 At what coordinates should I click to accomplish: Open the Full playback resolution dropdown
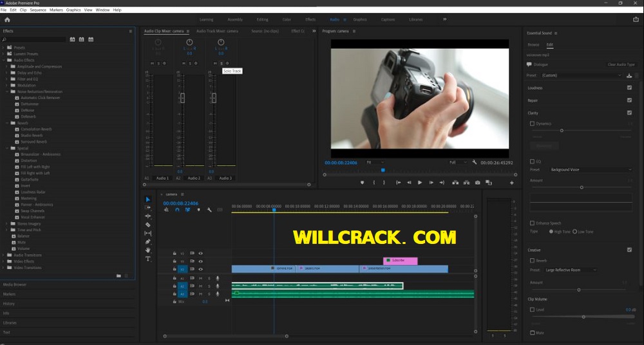457,163
